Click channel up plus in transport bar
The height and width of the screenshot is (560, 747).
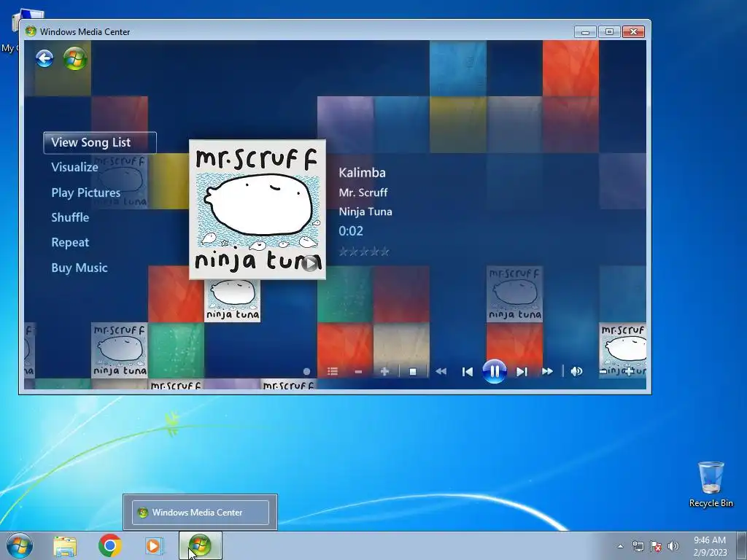coord(385,371)
